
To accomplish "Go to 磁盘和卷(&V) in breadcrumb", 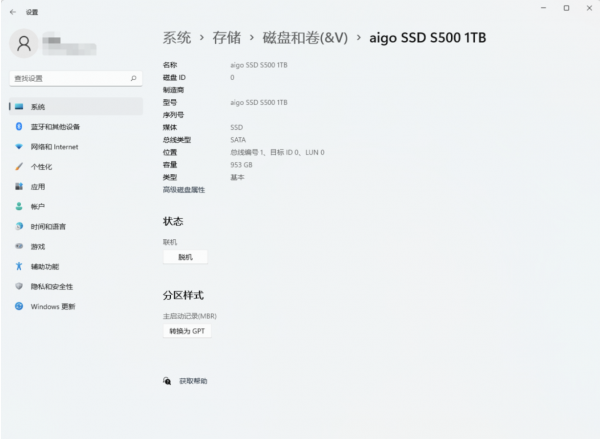I will point(305,38).
